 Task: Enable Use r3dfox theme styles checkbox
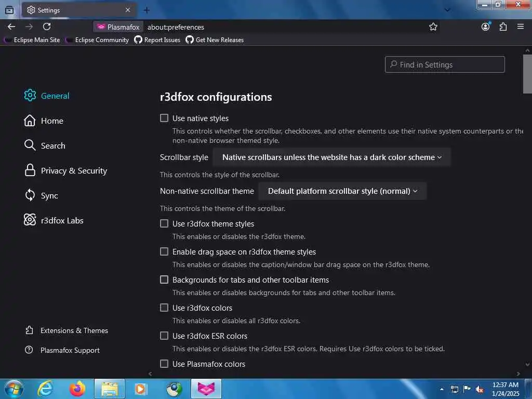pos(164,223)
